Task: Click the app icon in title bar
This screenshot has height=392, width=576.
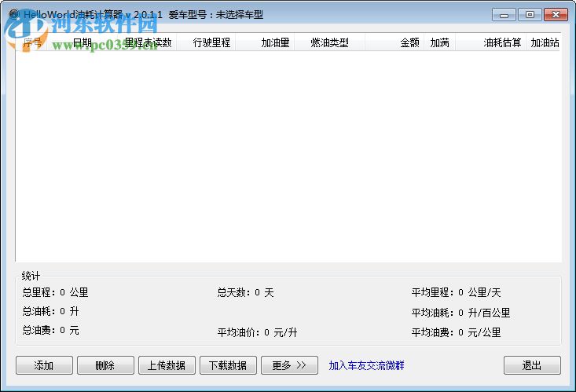Action: pyautogui.click(x=14, y=14)
